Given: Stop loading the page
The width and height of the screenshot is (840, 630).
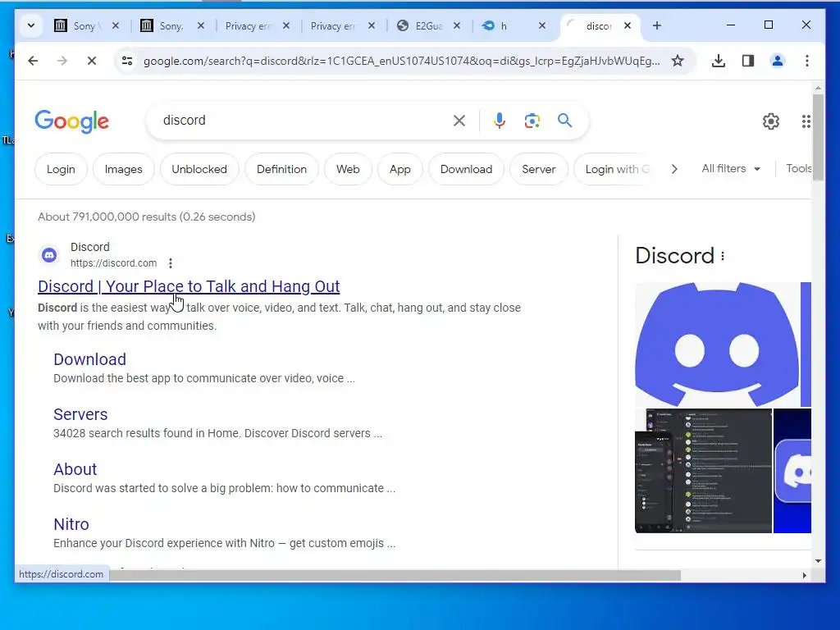Looking at the screenshot, I should [92, 61].
